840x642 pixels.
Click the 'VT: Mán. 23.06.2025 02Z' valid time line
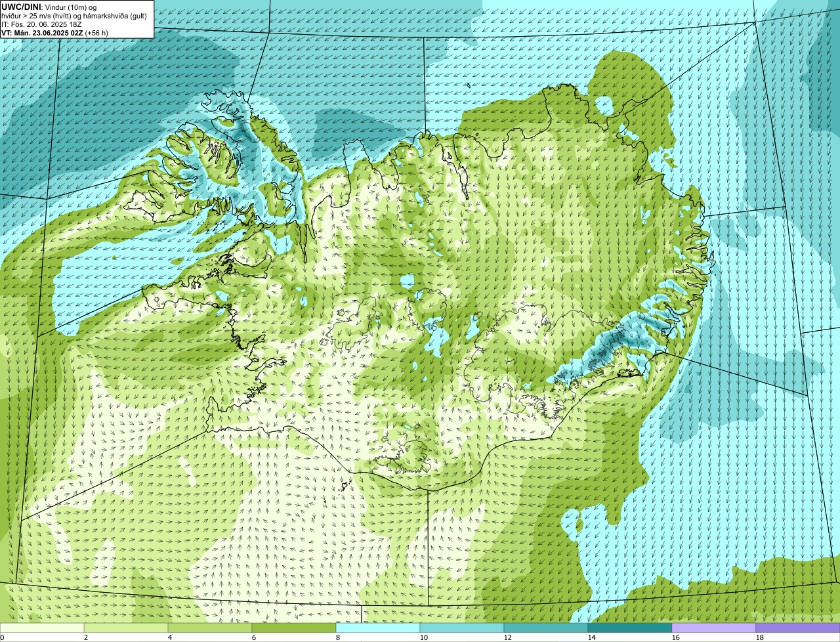[54, 32]
